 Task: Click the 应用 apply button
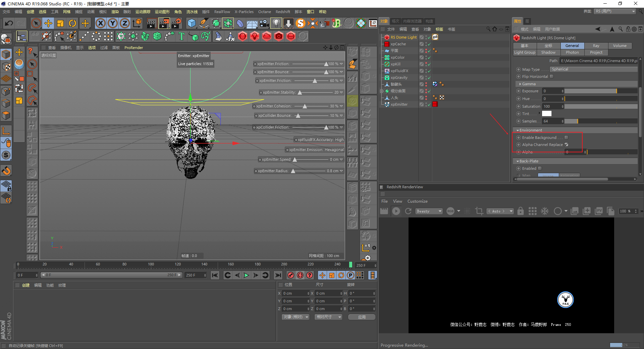[362, 317]
